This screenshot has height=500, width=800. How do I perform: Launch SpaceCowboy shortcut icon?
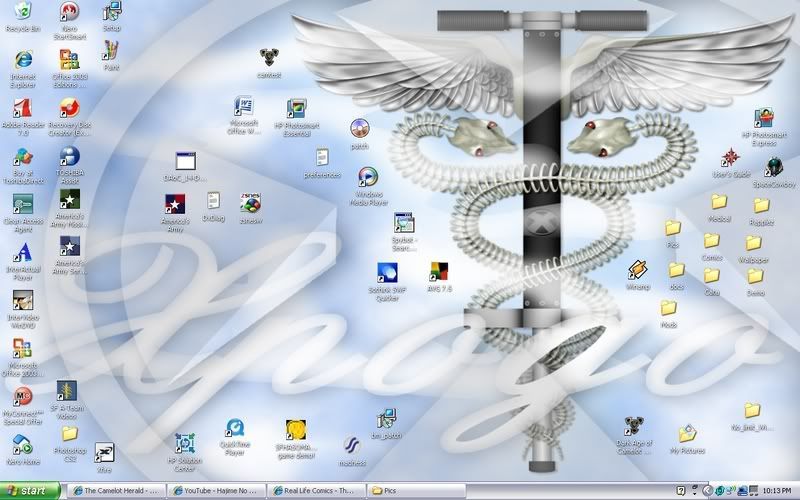[774, 167]
